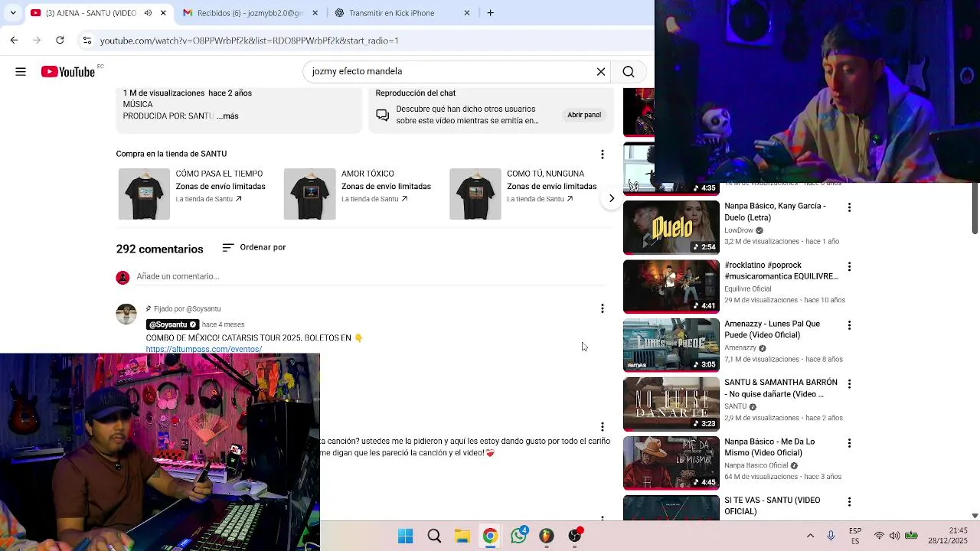Open commenter avatar on the pinned comment

click(126, 314)
